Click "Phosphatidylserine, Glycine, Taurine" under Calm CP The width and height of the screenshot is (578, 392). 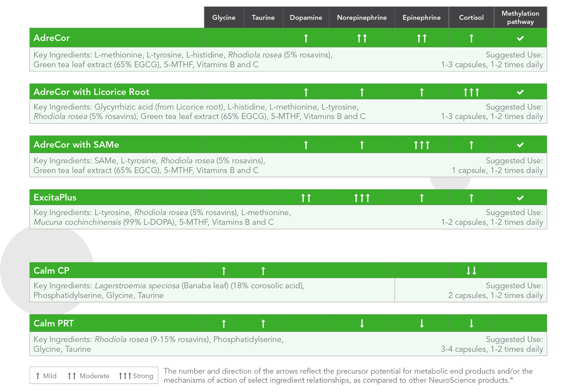click(99, 295)
